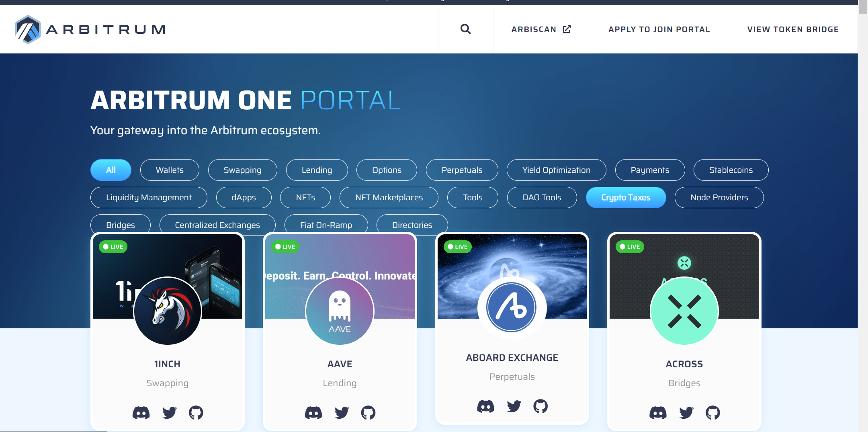Open the 1INCH project title
Viewport: 868px width, 432px height.
coord(168,364)
